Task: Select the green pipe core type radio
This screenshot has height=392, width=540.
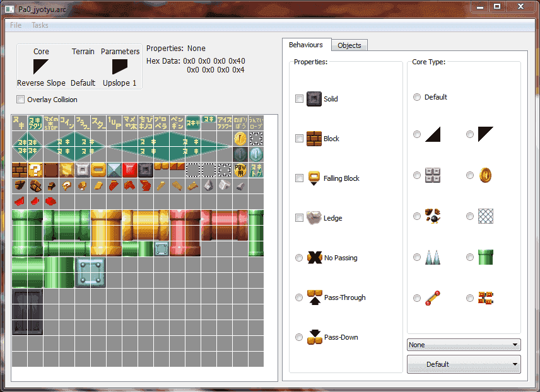Action: (x=470, y=257)
